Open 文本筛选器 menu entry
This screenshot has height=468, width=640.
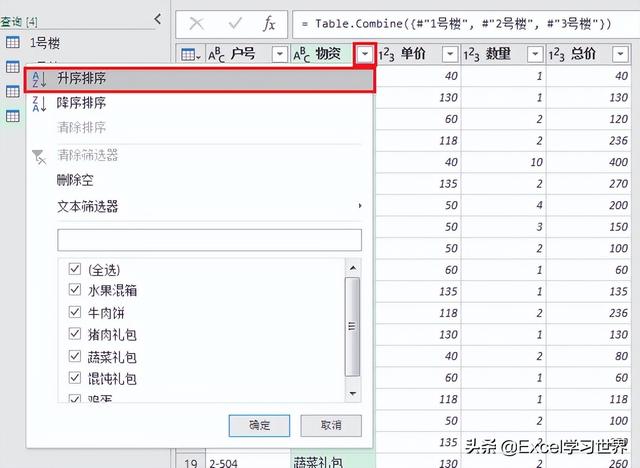click(x=199, y=206)
